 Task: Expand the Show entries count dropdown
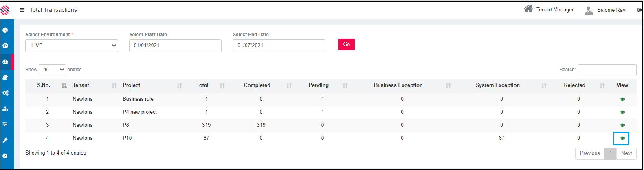point(52,70)
